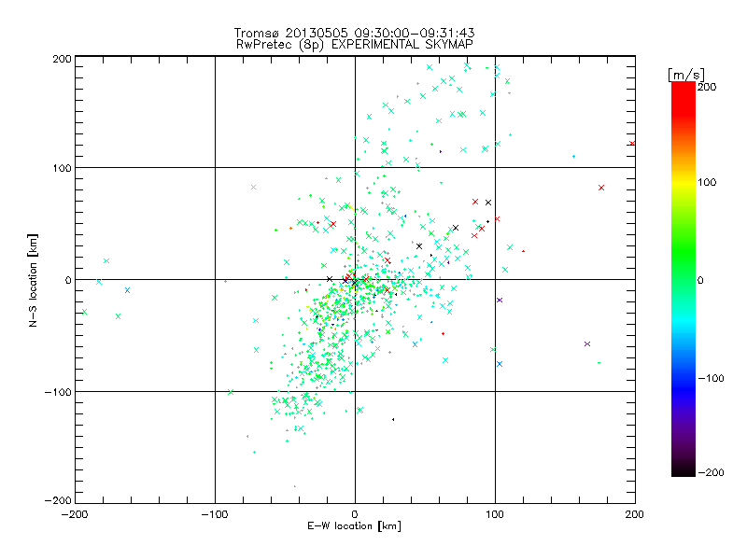Screen dimensions: 747x560
Task: Click the E-W axis tick label '-200'
Action: click(x=75, y=514)
